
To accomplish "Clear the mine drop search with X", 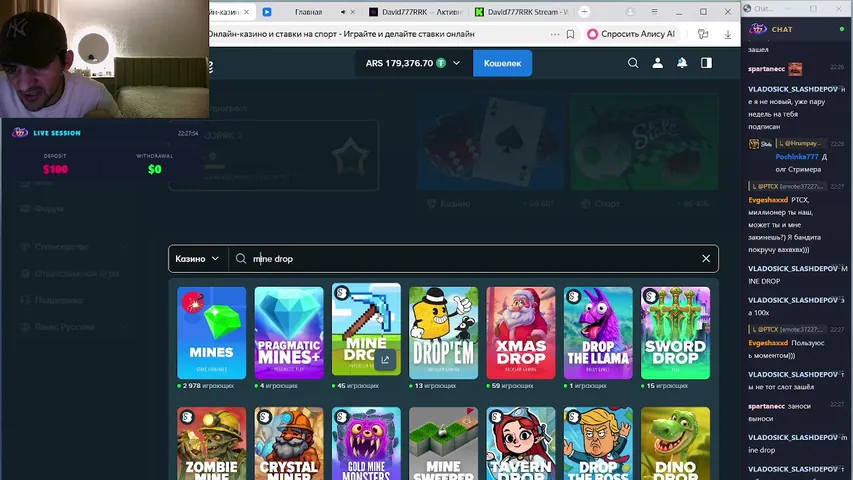I will [x=706, y=259].
